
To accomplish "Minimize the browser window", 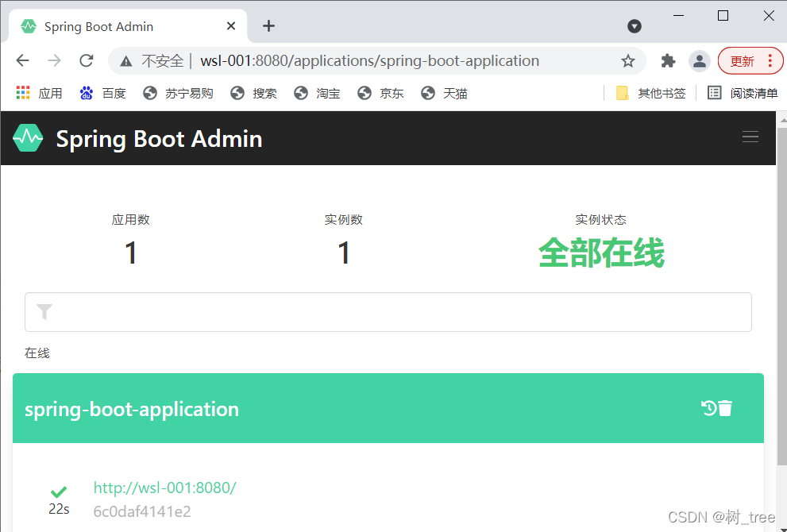I will click(x=678, y=16).
